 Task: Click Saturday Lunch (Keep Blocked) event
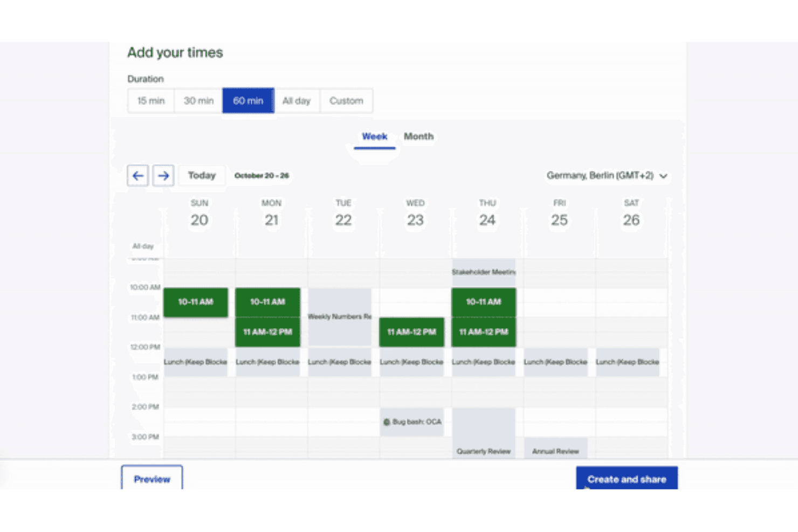tap(628, 362)
